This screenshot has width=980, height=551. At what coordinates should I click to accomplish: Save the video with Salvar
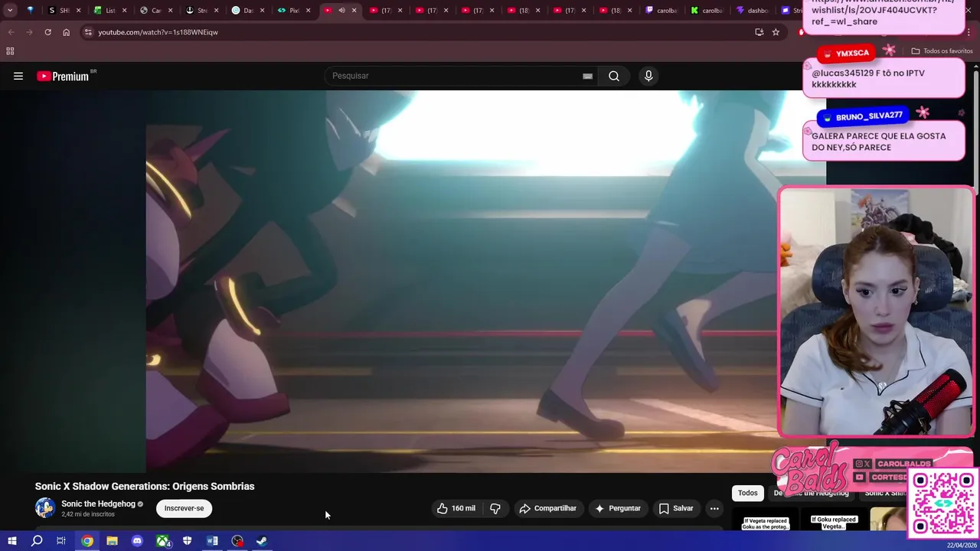pos(676,508)
